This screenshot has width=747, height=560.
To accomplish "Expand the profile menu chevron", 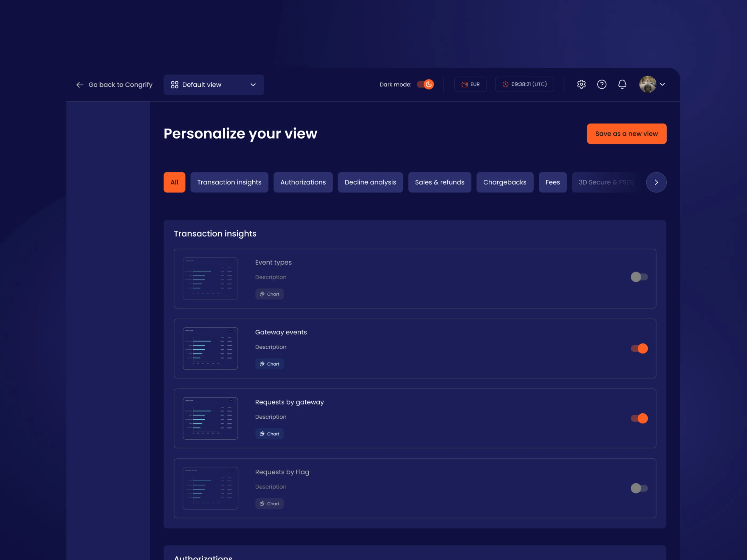I will (x=662, y=84).
